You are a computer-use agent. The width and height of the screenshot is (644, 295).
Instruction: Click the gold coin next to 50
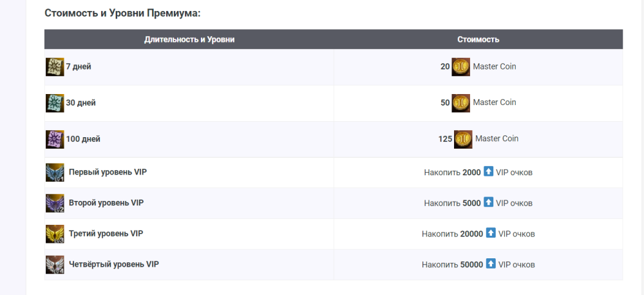click(460, 103)
